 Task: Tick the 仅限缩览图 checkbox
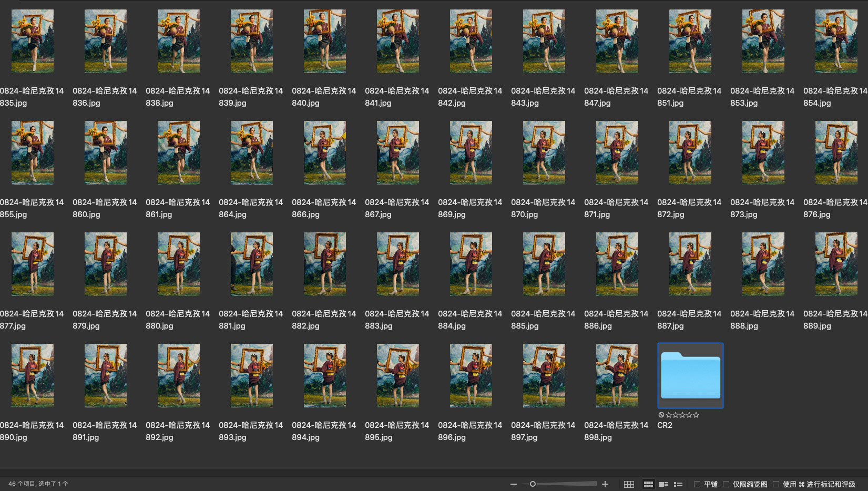[726, 484]
